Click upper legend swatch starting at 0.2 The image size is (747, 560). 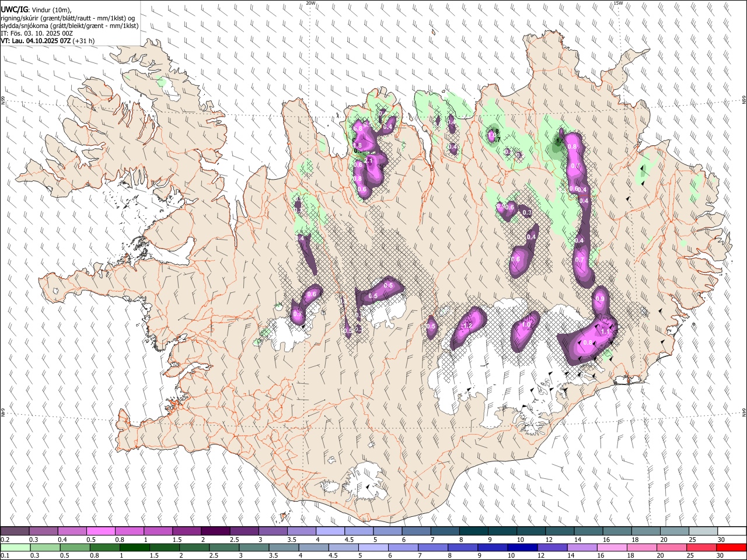(x=15, y=531)
